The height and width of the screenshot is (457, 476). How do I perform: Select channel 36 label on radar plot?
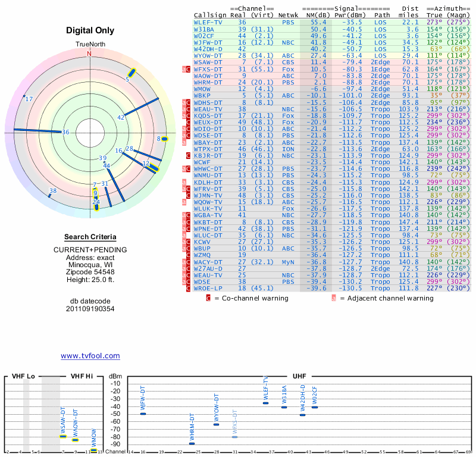(x=65, y=132)
